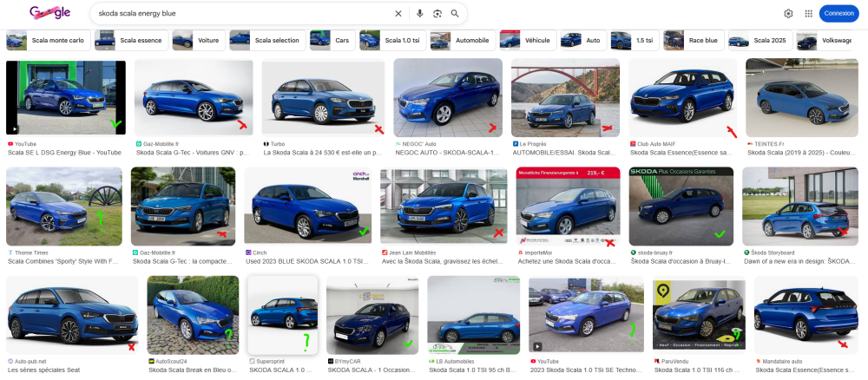Select the Scala 2025 filter chip
868x380 pixels.
760,41
